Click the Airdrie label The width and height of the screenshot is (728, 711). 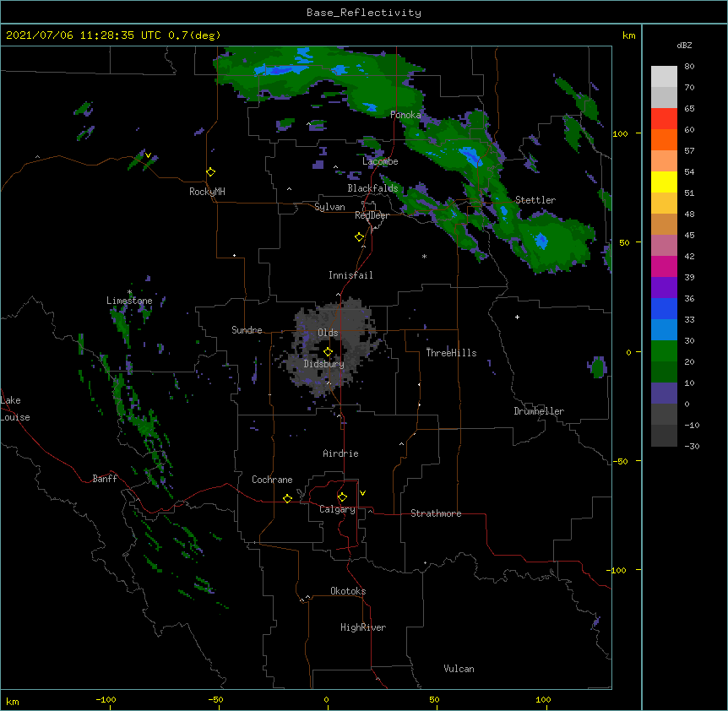click(x=341, y=453)
